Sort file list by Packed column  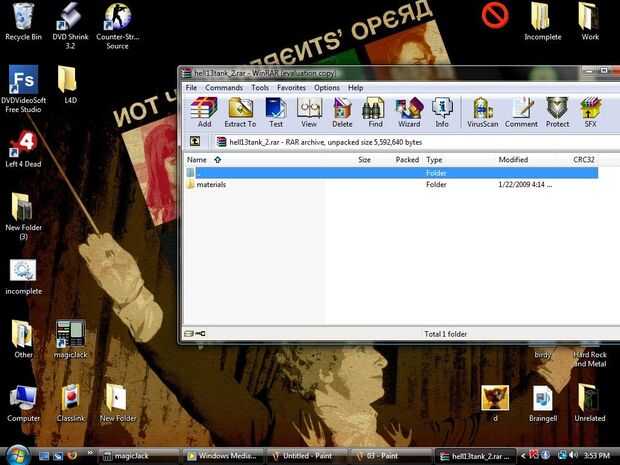tap(407, 160)
